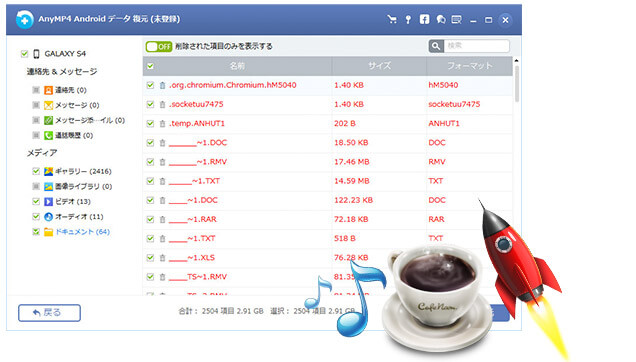The image size is (636, 362).
Task: Uncheck the .temp.ANHUT1 row checkbox
Action: click(x=150, y=123)
